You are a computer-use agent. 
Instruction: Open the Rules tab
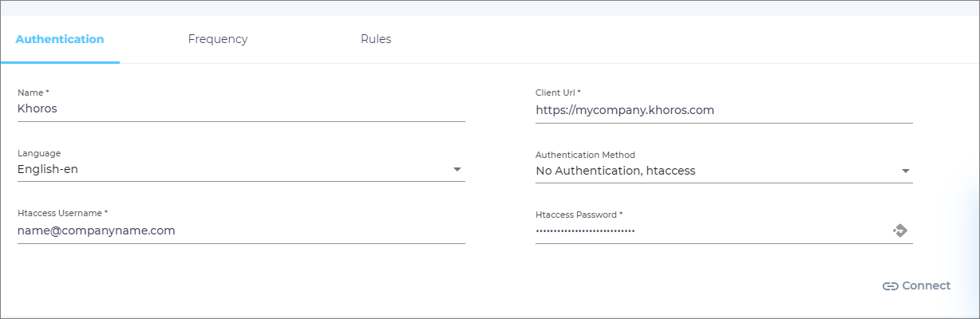point(376,39)
